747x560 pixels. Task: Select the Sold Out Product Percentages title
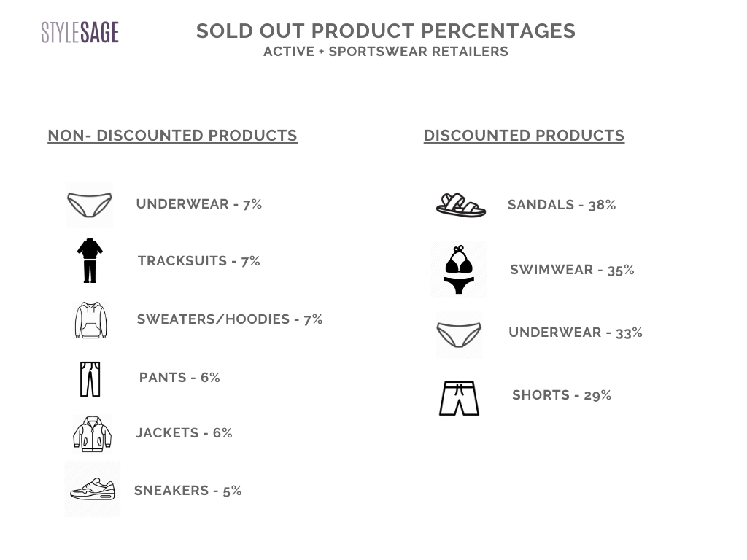[x=386, y=31]
